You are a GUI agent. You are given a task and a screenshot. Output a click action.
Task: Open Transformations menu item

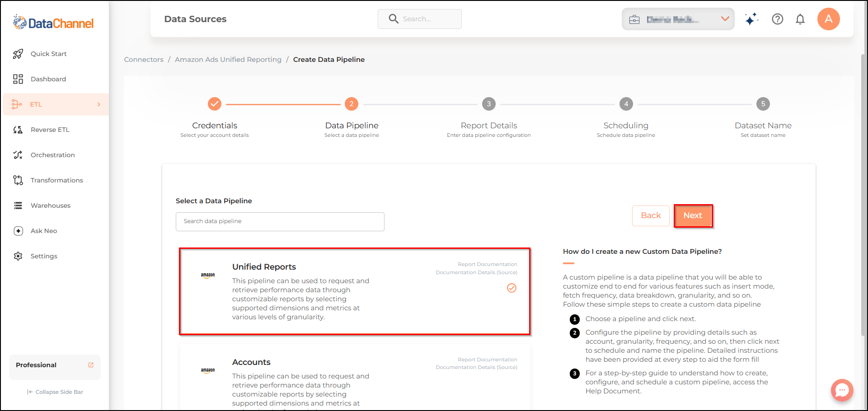[x=56, y=180]
